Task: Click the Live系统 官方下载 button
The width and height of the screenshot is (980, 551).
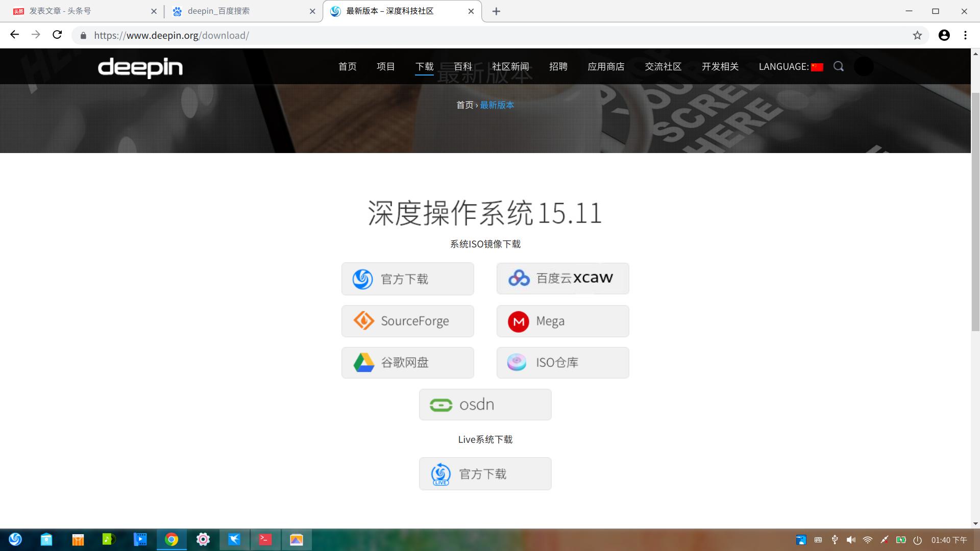Action: click(485, 474)
